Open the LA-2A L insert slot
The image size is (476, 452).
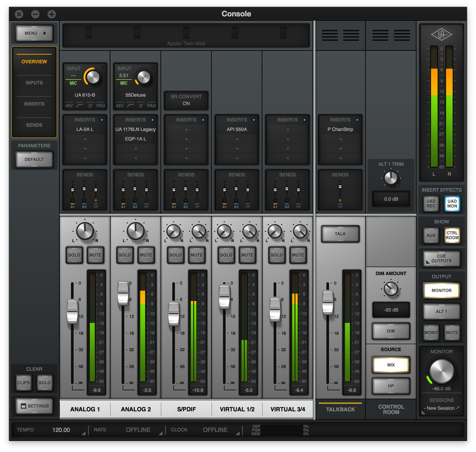(x=85, y=129)
